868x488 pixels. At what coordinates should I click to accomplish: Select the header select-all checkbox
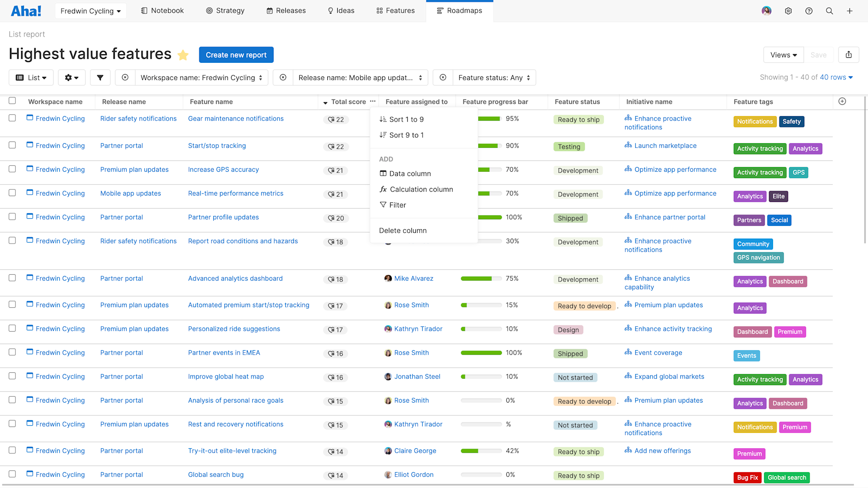click(12, 101)
